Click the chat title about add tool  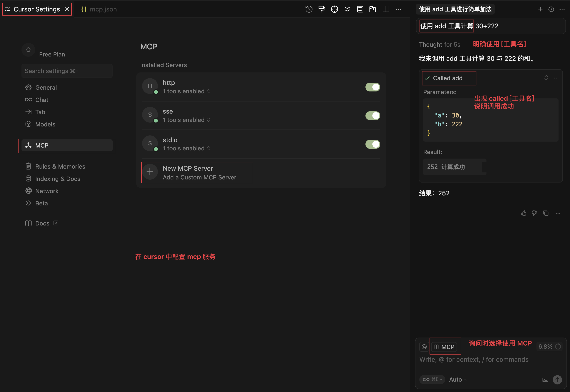pyautogui.click(x=455, y=9)
